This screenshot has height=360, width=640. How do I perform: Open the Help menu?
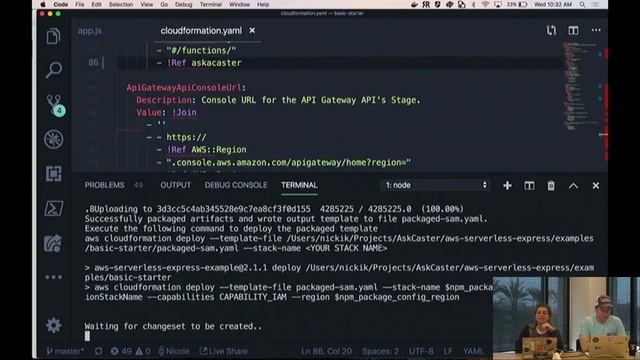click(263, 4)
